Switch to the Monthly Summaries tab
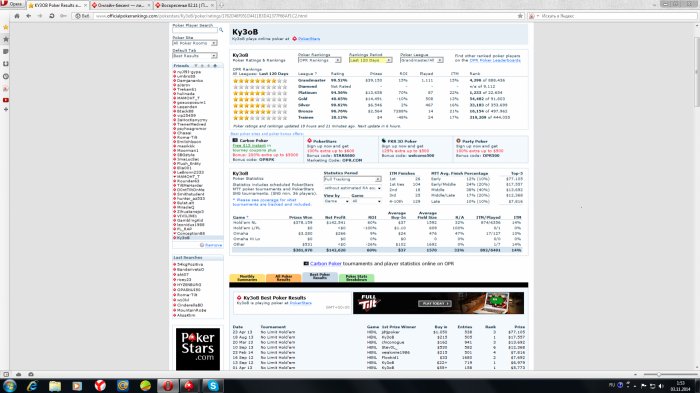The width and height of the screenshot is (700, 393). pos(247,278)
